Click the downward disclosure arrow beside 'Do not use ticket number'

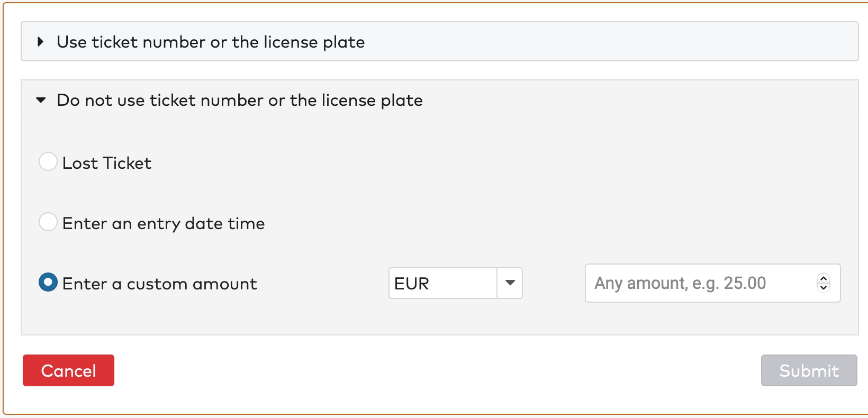[40, 100]
